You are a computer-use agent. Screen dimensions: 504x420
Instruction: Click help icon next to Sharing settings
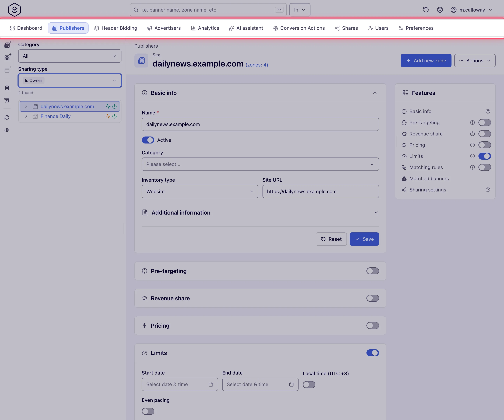[x=488, y=190]
